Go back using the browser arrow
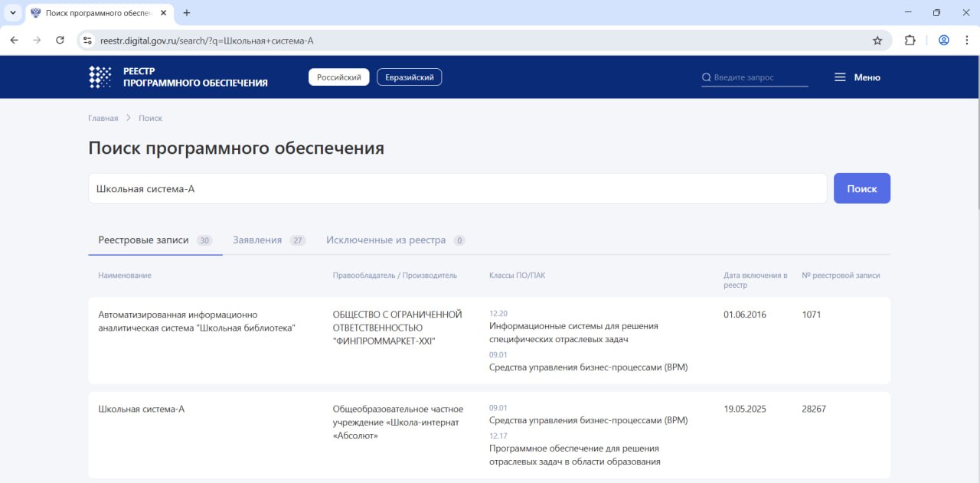 [x=14, y=41]
